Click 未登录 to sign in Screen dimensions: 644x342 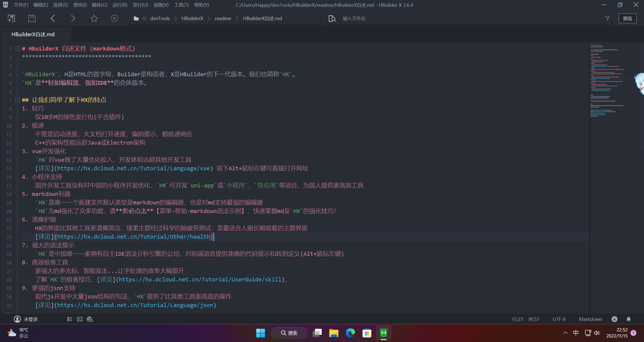click(x=30, y=319)
